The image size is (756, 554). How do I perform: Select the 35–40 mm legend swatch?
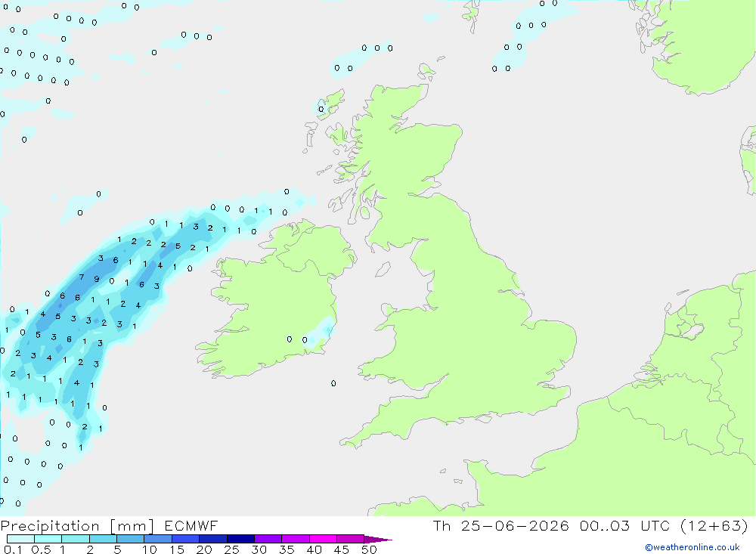coord(295,539)
